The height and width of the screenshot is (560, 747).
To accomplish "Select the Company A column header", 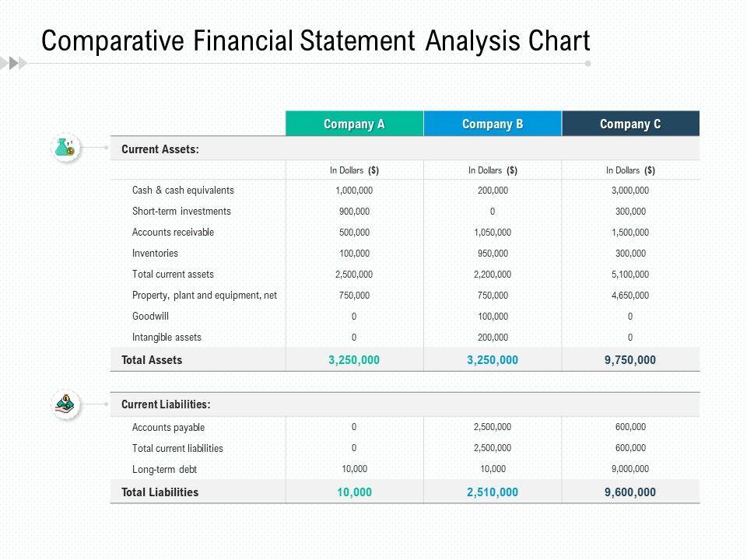I will click(354, 124).
